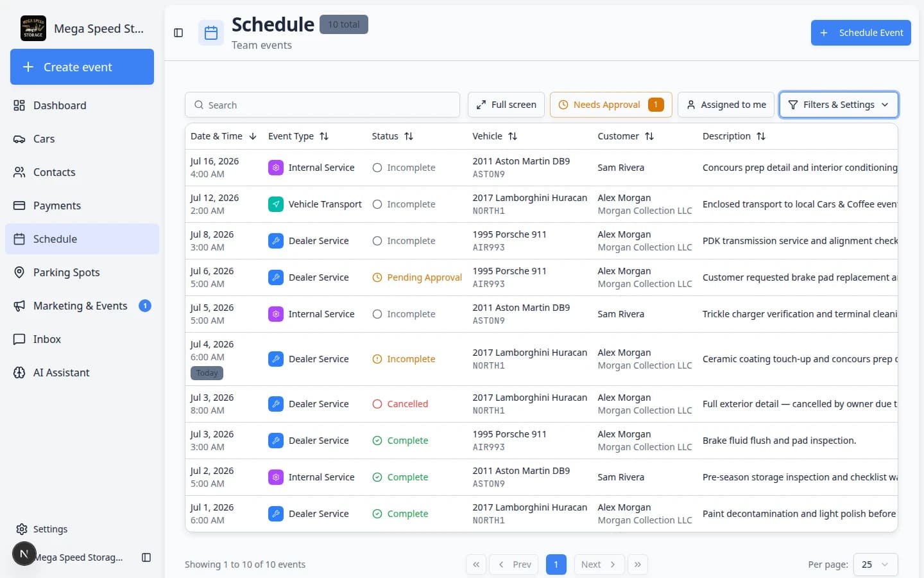924x578 pixels.
Task: Click the Today badge on Jul 4
Action: (x=207, y=373)
